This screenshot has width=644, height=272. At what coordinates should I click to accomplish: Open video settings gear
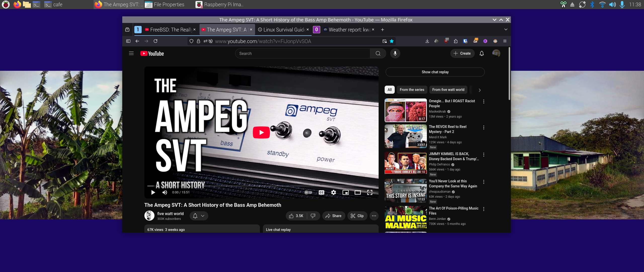click(x=333, y=192)
